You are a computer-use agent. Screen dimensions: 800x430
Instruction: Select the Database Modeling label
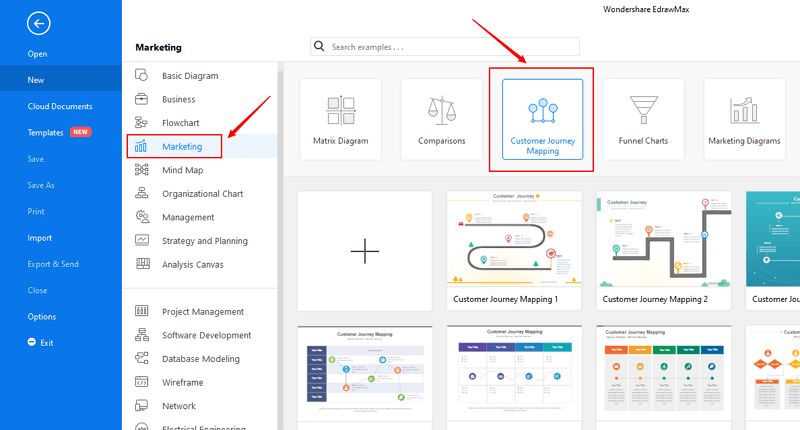coord(201,359)
